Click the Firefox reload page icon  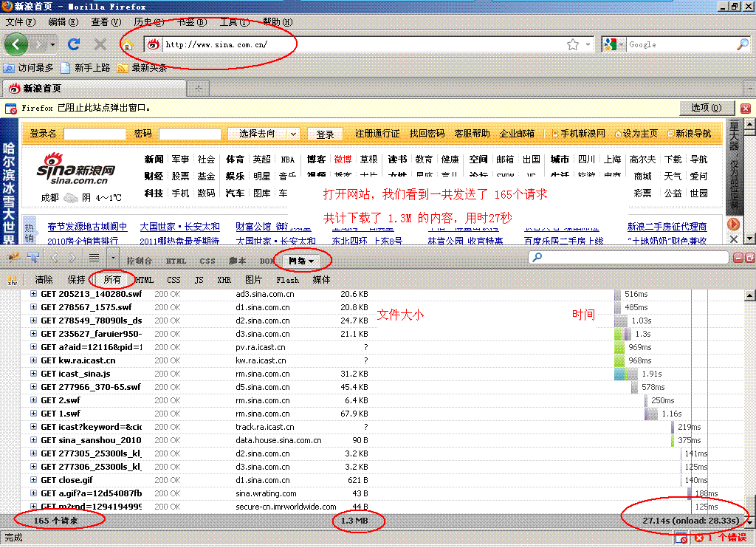(x=74, y=44)
